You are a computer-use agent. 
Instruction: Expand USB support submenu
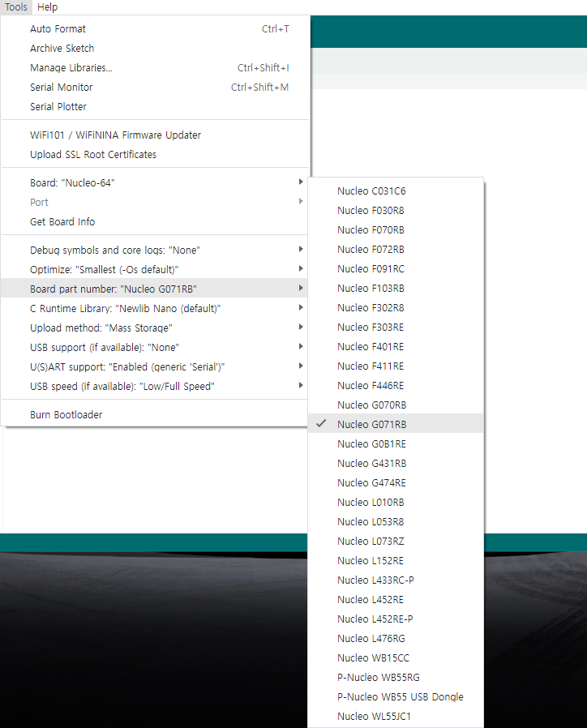coord(155,348)
